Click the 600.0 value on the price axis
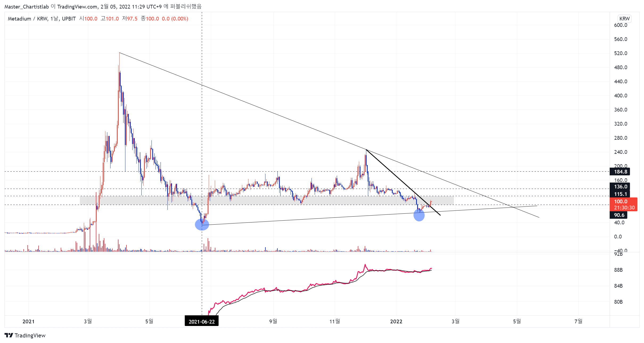This screenshot has width=644, height=343. [621, 25]
